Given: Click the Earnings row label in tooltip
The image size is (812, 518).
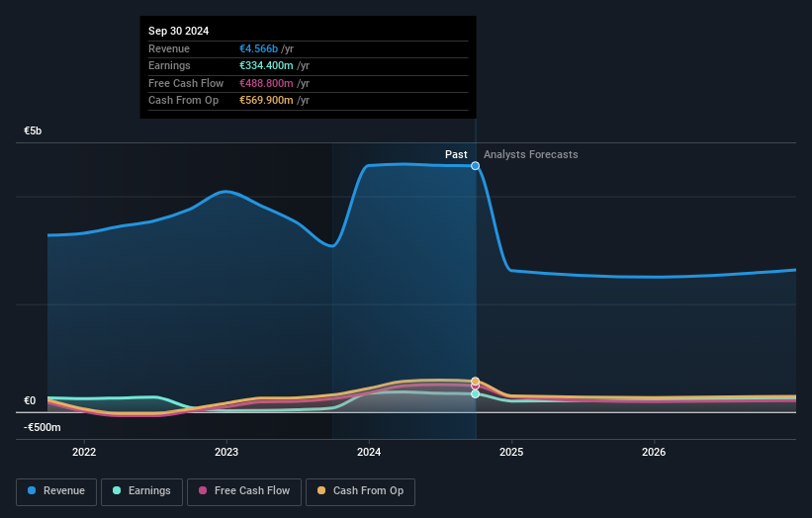Looking at the screenshot, I should 169,65.
